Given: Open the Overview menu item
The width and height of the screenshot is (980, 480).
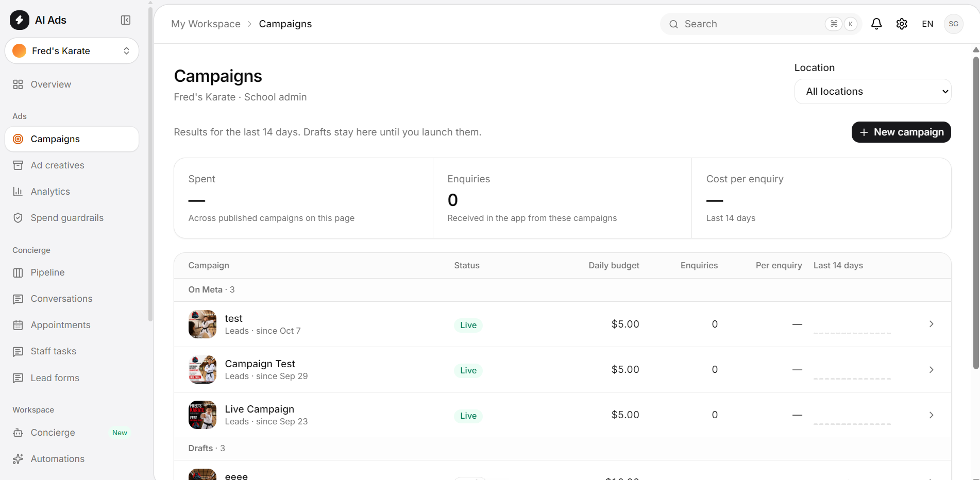Looking at the screenshot, I should (72, 84).
